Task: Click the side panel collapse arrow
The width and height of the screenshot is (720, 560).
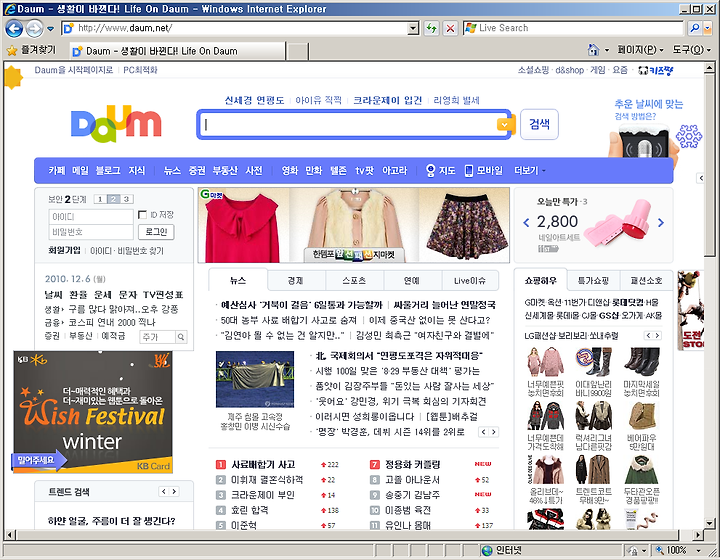Action: click(x=700, y=178)
